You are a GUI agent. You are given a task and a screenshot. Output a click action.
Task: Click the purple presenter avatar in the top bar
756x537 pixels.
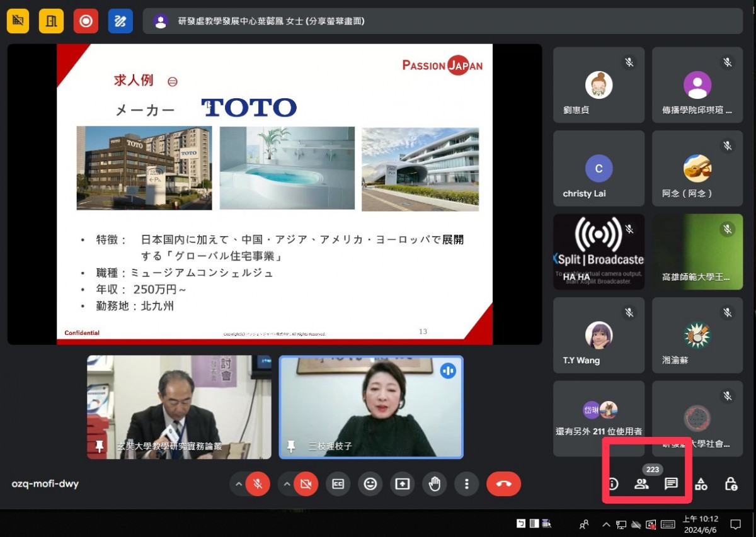(x=161, y=21)
